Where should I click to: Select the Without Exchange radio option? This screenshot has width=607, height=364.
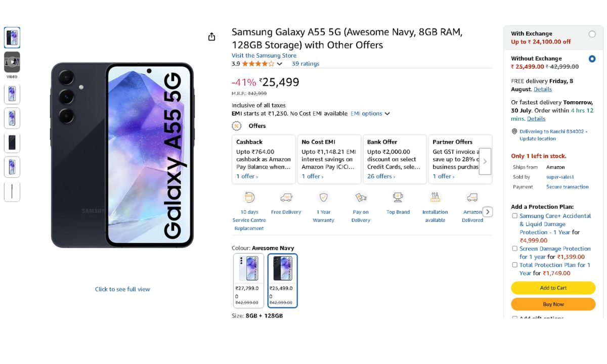click(x=592, y=59)
